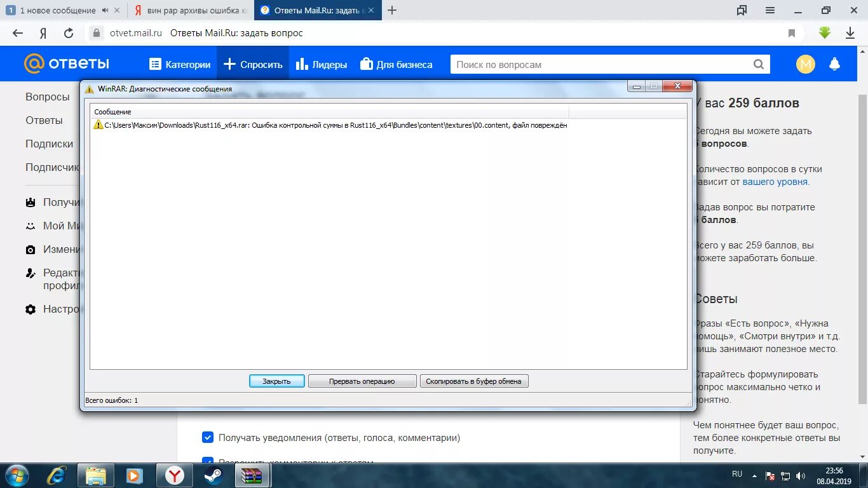The width and height of the screenshot is (868, 488).
Task: Bookmark this page icon
Action: (x=792, y=33)
